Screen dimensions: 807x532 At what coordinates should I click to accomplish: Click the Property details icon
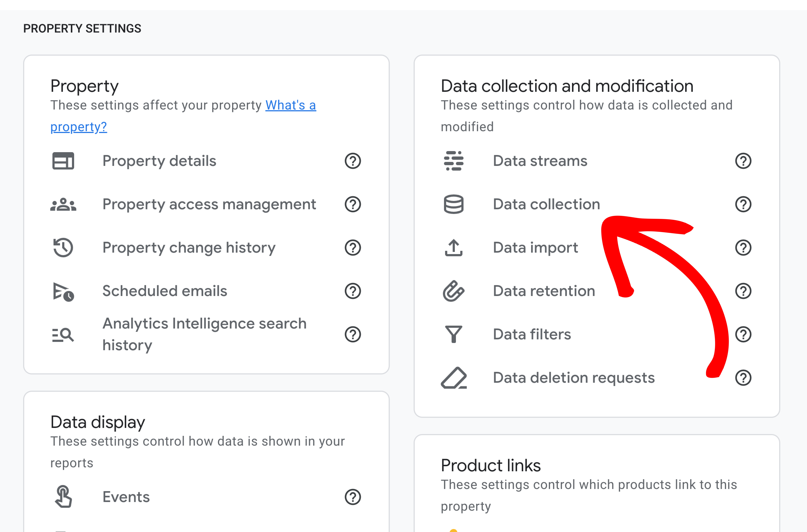(63, 161)
